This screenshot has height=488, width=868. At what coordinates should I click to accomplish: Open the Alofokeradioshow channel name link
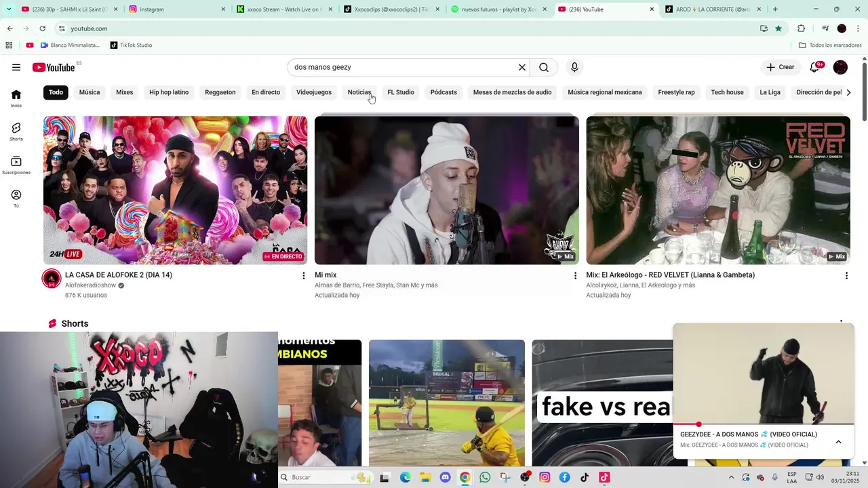90,285
